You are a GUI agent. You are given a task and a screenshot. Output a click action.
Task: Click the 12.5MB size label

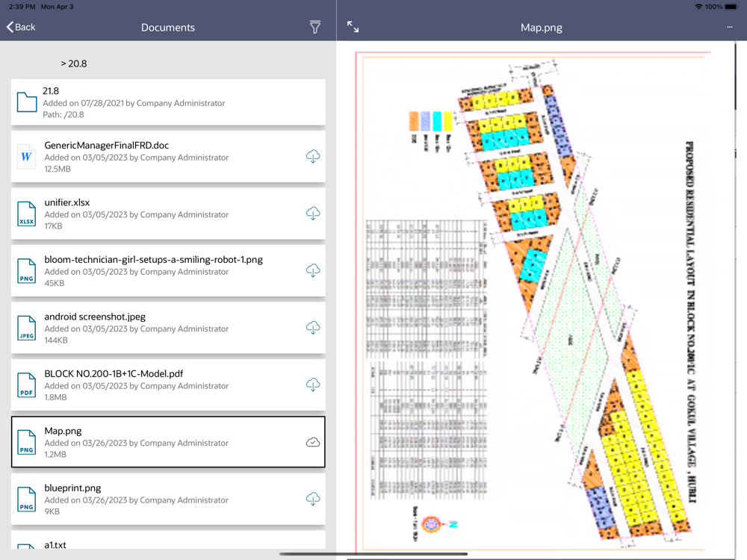(x=58, y=169)
